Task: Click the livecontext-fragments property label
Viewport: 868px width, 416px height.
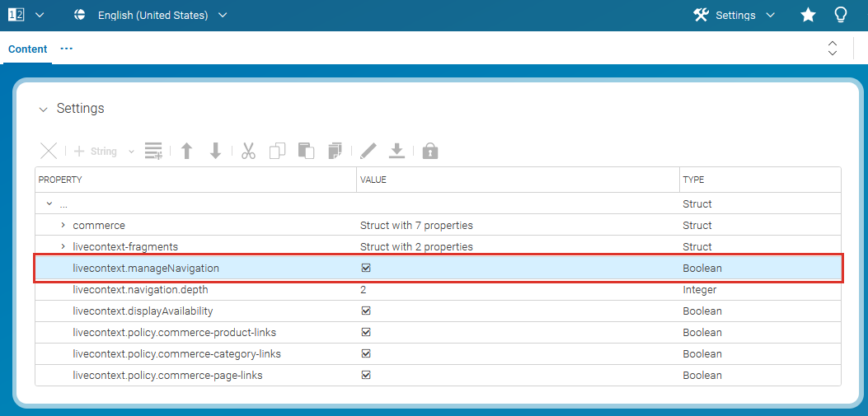Action: coord(125,246)
